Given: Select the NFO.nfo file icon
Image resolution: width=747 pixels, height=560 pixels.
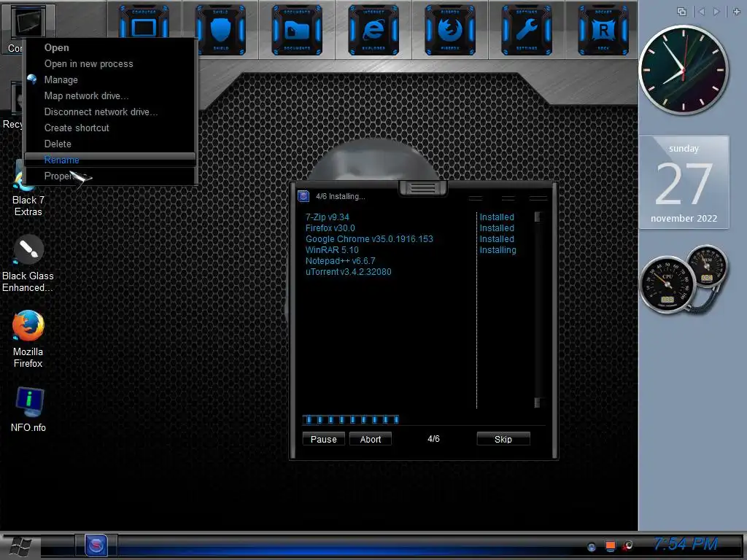Looking at the screenshot, I should coord(28,410).
